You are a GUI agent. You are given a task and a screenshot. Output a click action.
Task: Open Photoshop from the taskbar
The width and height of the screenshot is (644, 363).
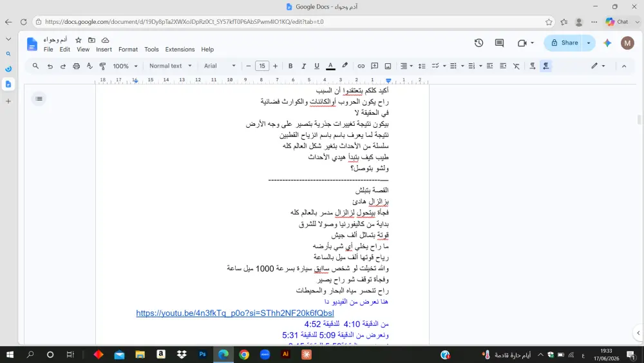202,355
